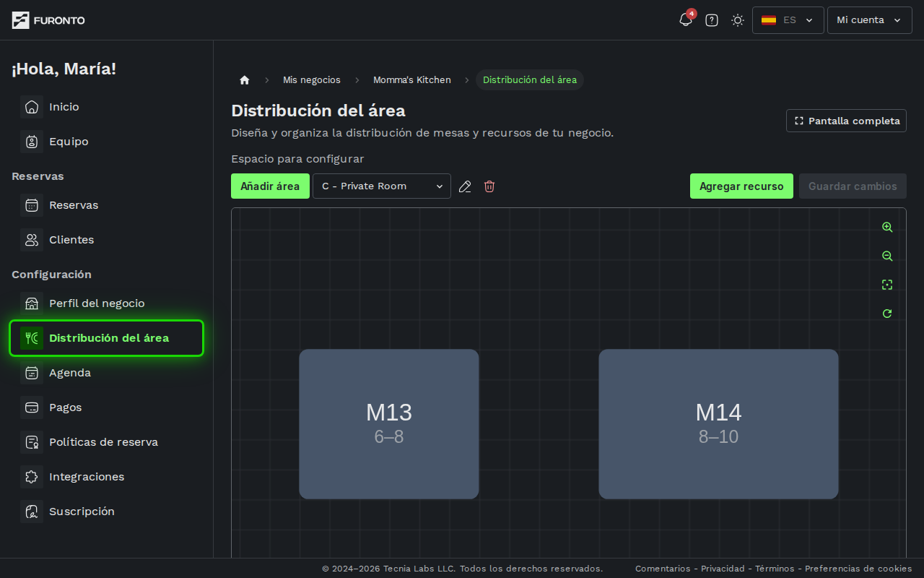Delete the area with trash icon
924x578 pixels.
489,186
